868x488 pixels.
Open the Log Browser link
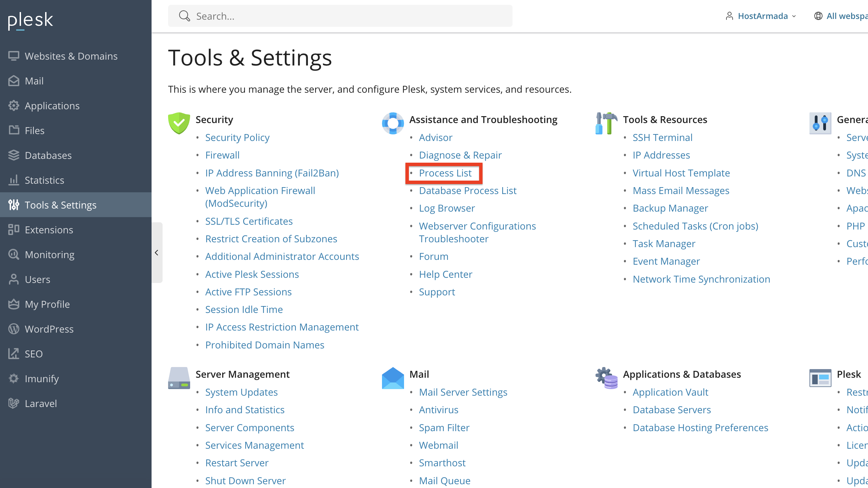coord(447,208)
